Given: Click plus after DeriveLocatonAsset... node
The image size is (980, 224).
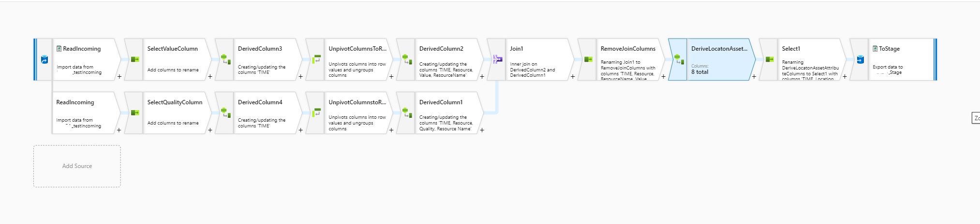Looking at the screenshot, I should click(x=754, y=76).
